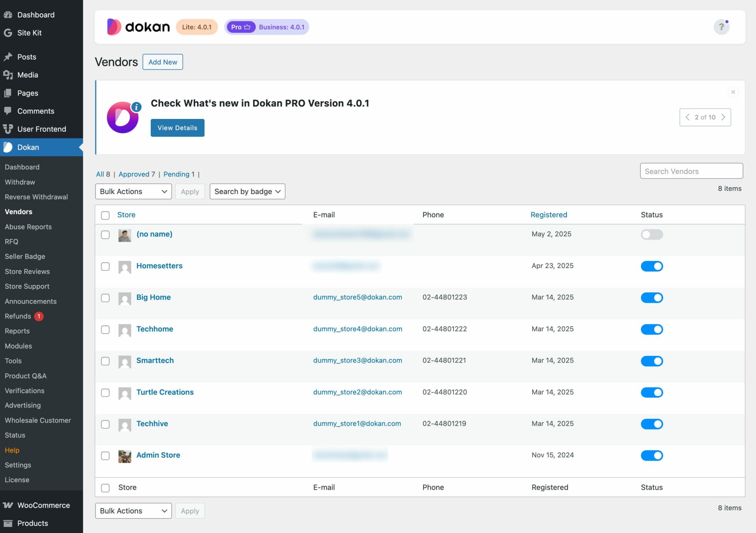Check the select-all checkbox in table header

pos(105,215)
